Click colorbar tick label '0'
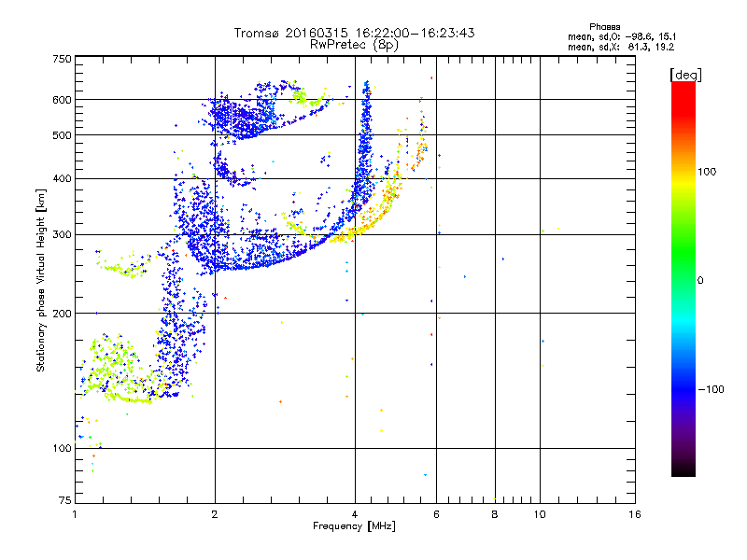 pos(699,281)
